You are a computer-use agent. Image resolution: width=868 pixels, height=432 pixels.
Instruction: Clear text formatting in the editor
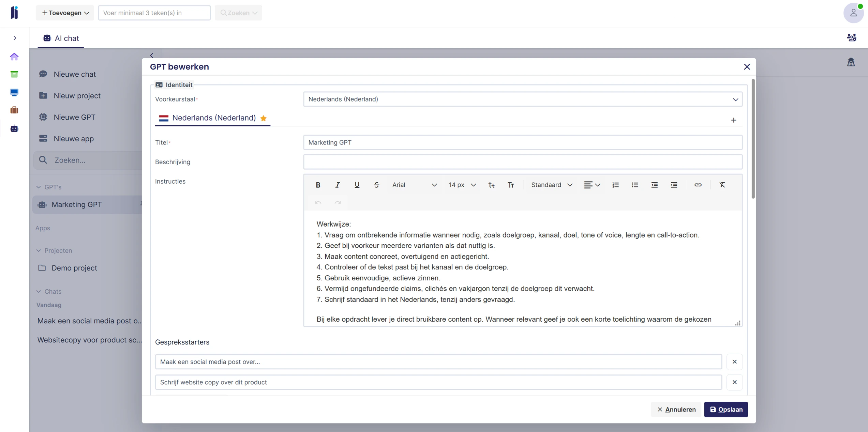click(x=722, y=185)
